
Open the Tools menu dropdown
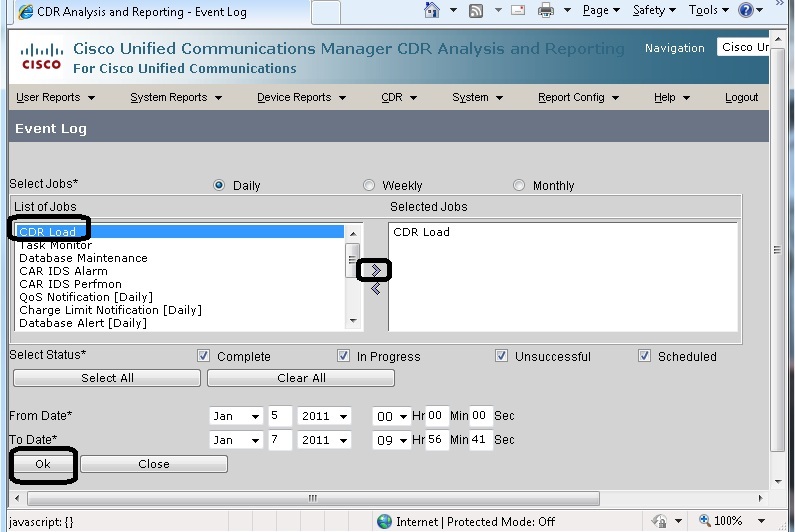(709, 10)
